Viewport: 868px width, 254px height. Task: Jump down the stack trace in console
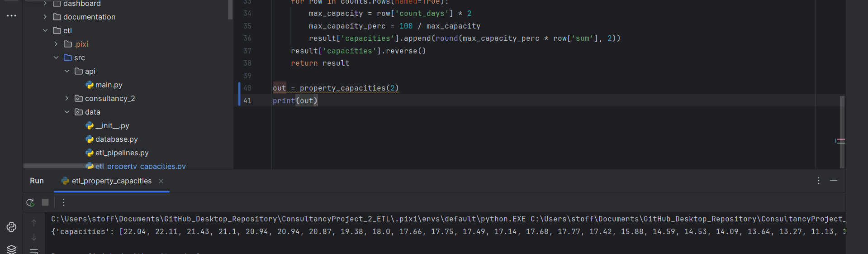click(34, 237)
